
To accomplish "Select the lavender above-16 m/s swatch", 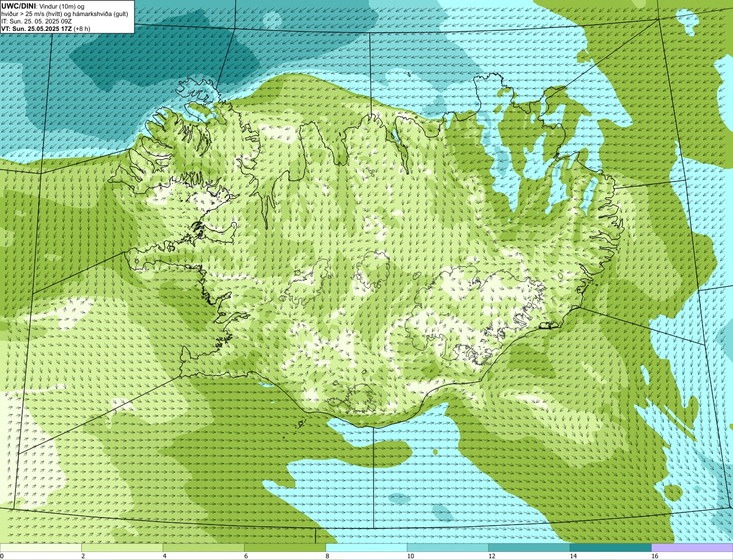I will pos(692,548).
